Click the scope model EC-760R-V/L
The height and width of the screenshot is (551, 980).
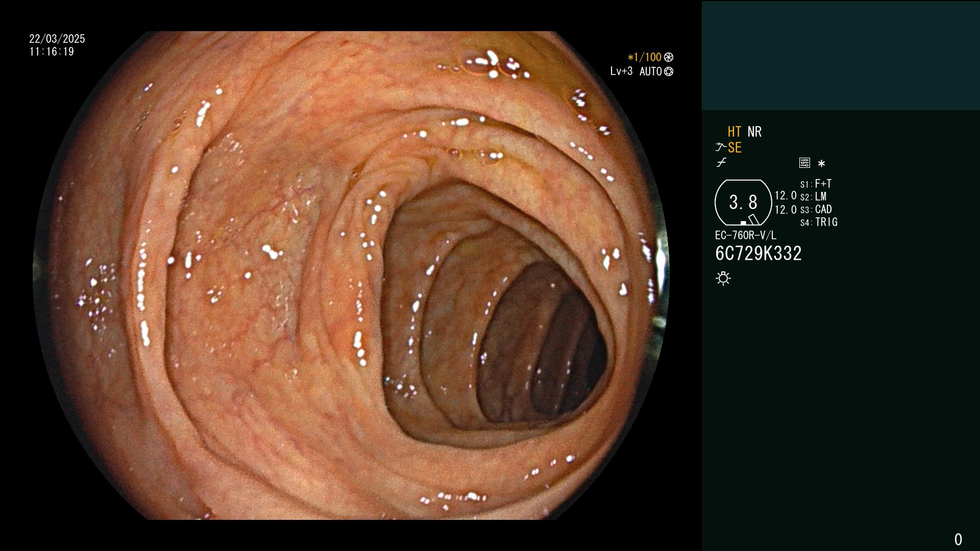click(x=746, y=235)
